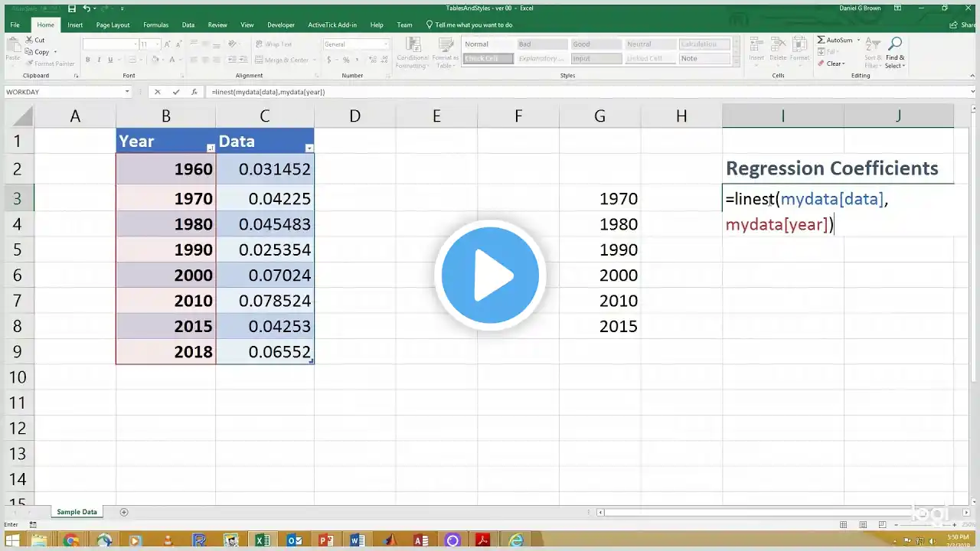Open Excel from the Windows taskbar
Image resolution: width=980 pixels, height=551 pixels.
[263, 540]
